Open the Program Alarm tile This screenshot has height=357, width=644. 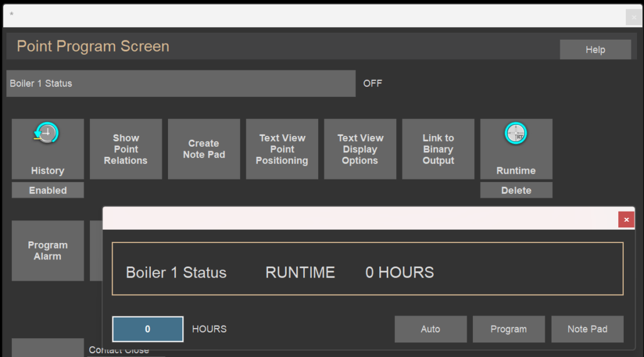tap(48, 251)
